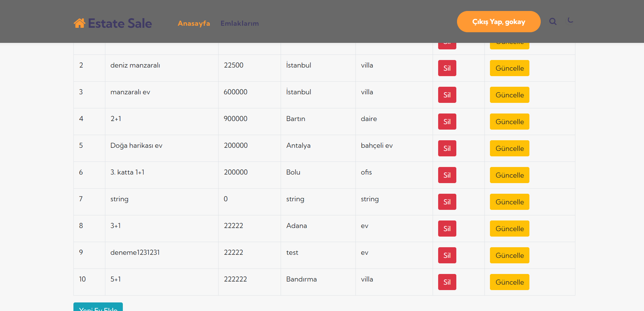Click Güncelle on row 7 string entry
Image resolution: width=644 pixels, height=311 pixels.
click(509, 202)
